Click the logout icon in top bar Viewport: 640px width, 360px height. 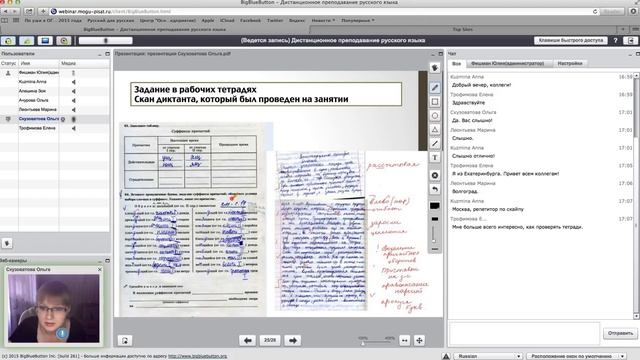(x=631, y=40)
